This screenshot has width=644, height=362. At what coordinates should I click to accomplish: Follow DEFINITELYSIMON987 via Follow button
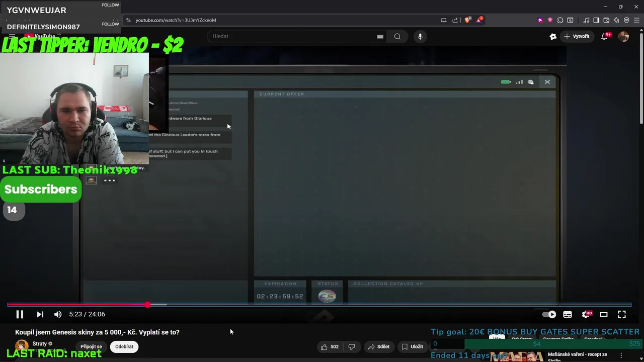pos(110,24)
